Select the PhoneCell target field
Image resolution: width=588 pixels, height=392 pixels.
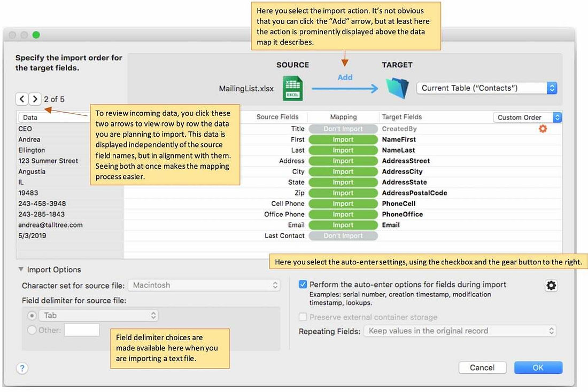coord(399,203)
